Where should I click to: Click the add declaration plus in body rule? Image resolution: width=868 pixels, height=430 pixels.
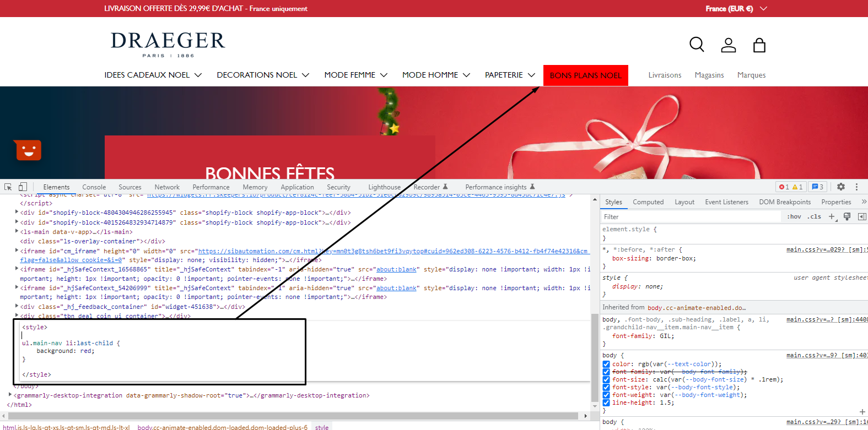click(x=862, y=411)
